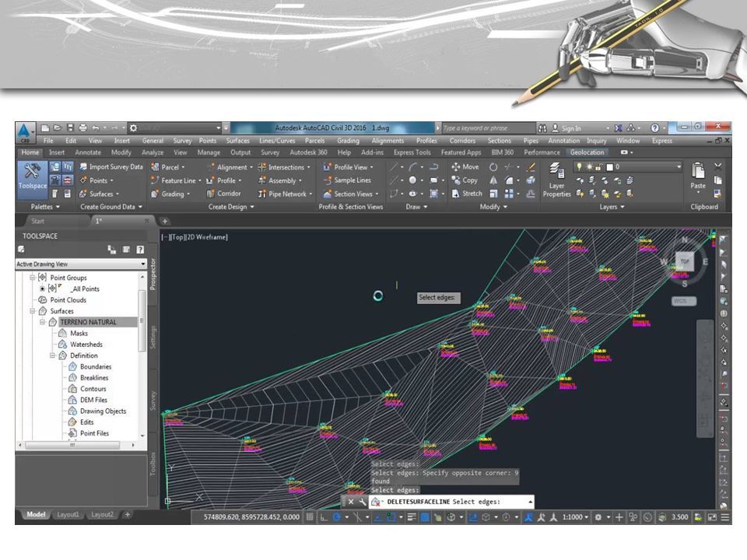Expand the Create Design panel
This screenshot has height=560, width=747.
(x=231, y=207)
